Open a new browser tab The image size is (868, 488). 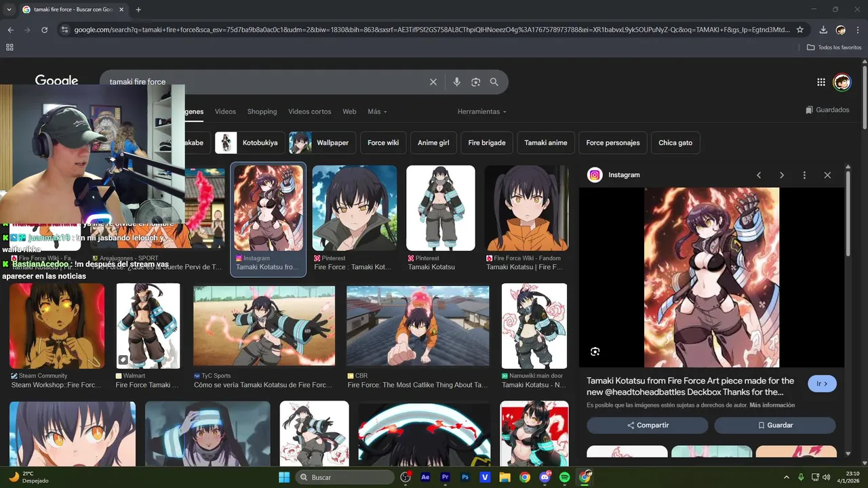[x=138, y=9]
